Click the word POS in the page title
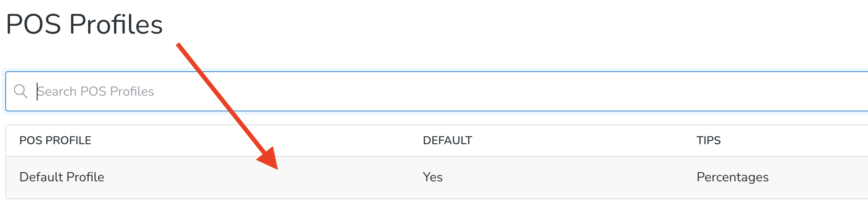The width and height of the screenshot is (868, 208). (34, 24)
